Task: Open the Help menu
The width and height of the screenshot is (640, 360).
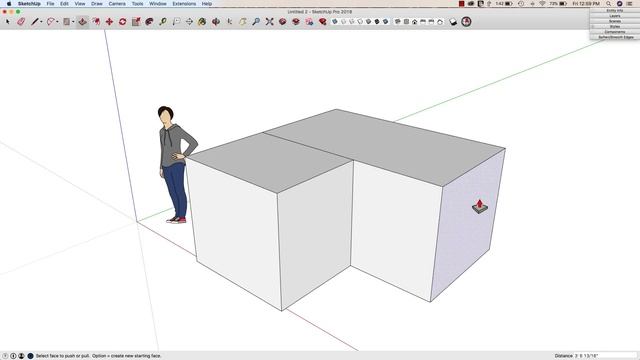Action: pos(207,4)
